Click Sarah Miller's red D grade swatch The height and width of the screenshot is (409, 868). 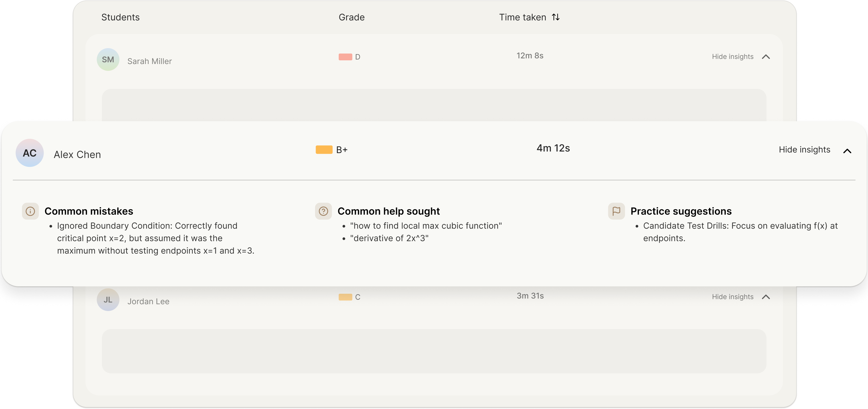point(345,57)
